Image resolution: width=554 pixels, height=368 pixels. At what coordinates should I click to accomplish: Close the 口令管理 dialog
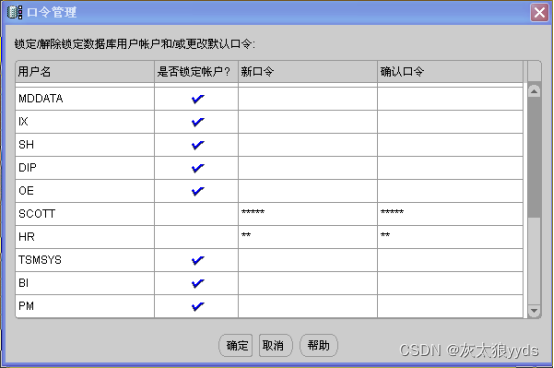[540, 13]
